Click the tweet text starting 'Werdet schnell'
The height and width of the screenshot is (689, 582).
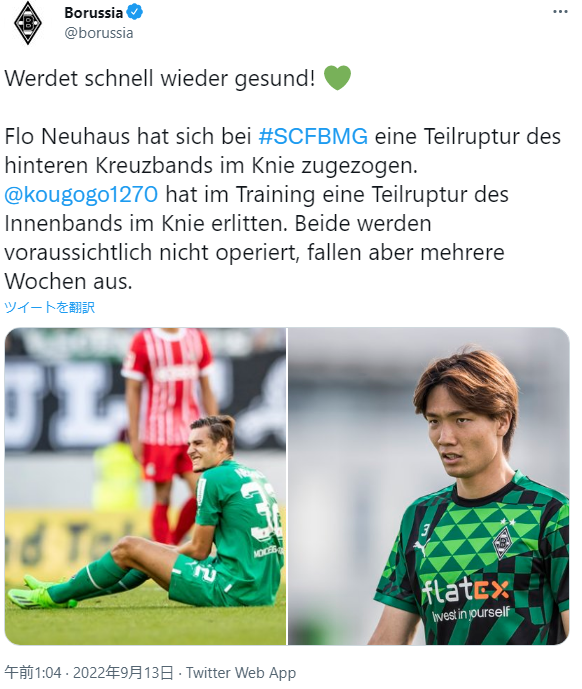(x=160, y=78)
